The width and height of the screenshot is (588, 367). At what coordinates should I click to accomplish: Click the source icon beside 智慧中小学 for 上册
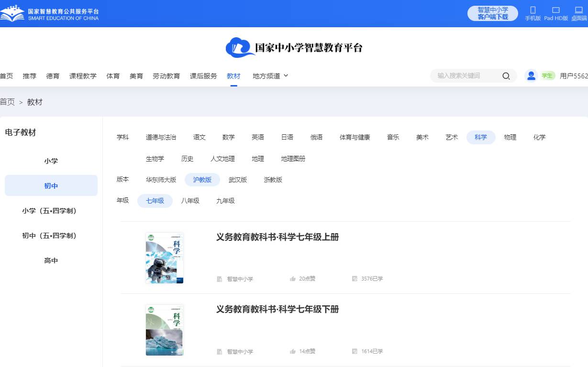coord(220,279)
